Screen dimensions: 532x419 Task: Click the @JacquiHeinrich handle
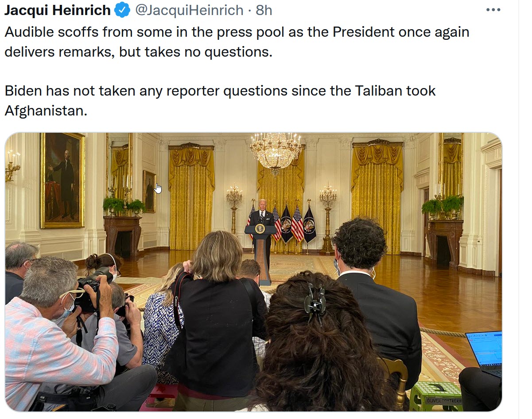coord(189,10)
